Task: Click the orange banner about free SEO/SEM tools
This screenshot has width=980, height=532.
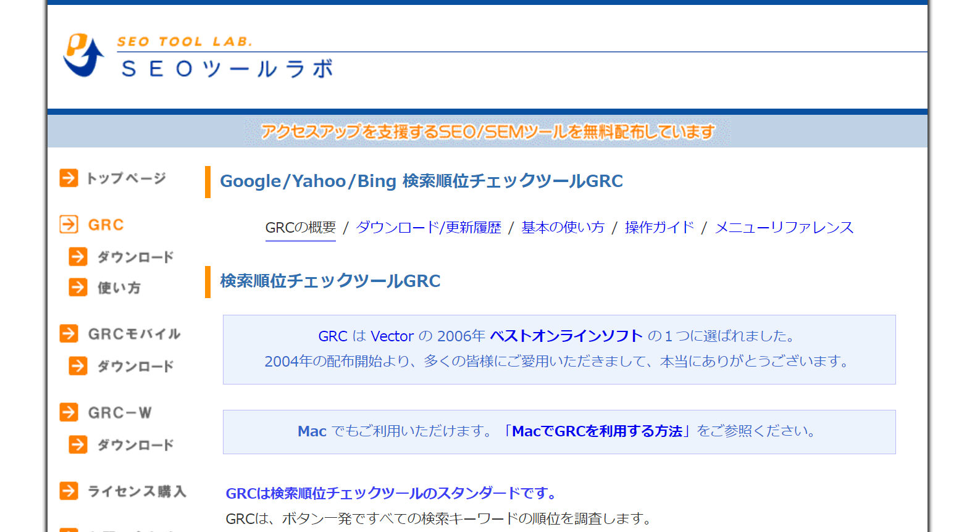Action: tap(487, 131)
